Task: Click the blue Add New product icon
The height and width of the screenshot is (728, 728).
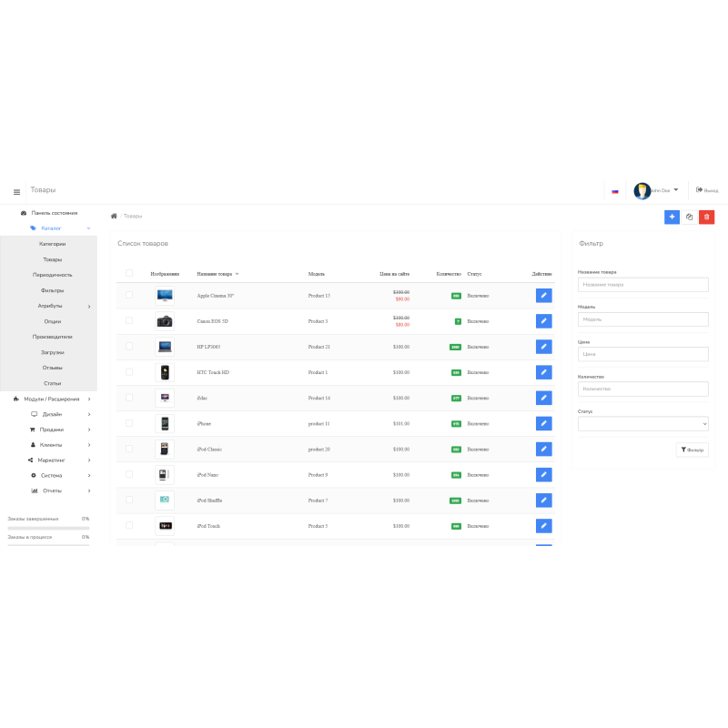Action: click(672, 217)
